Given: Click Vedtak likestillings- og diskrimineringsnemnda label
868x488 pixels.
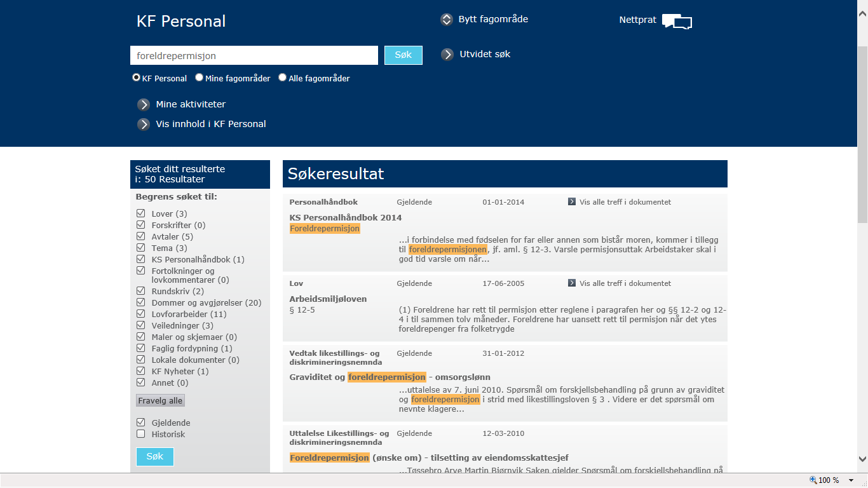Looking at the screenshot, I should pos(336,358).
